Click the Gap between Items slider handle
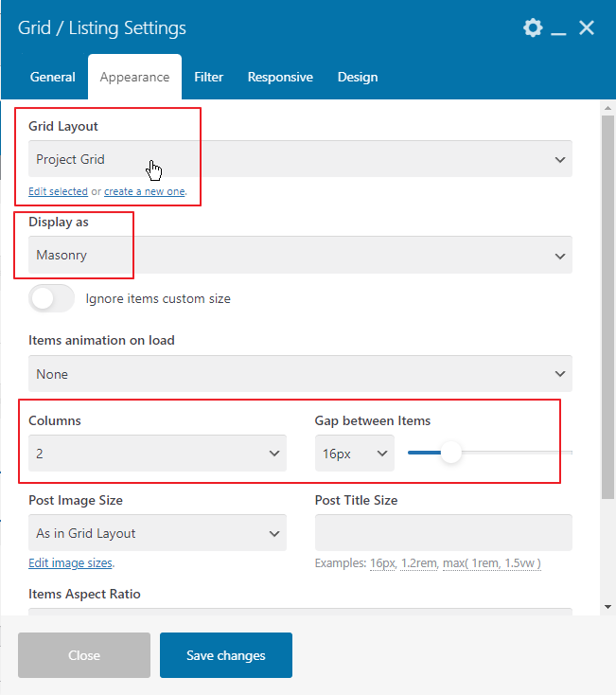This screenshot has height=695, width=616. click(451, 453)
